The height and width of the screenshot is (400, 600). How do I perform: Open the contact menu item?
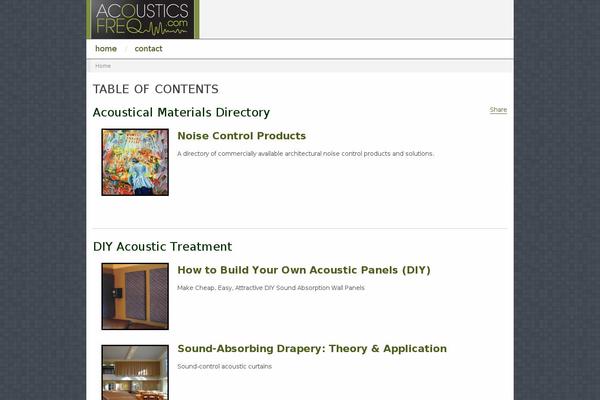148,49
